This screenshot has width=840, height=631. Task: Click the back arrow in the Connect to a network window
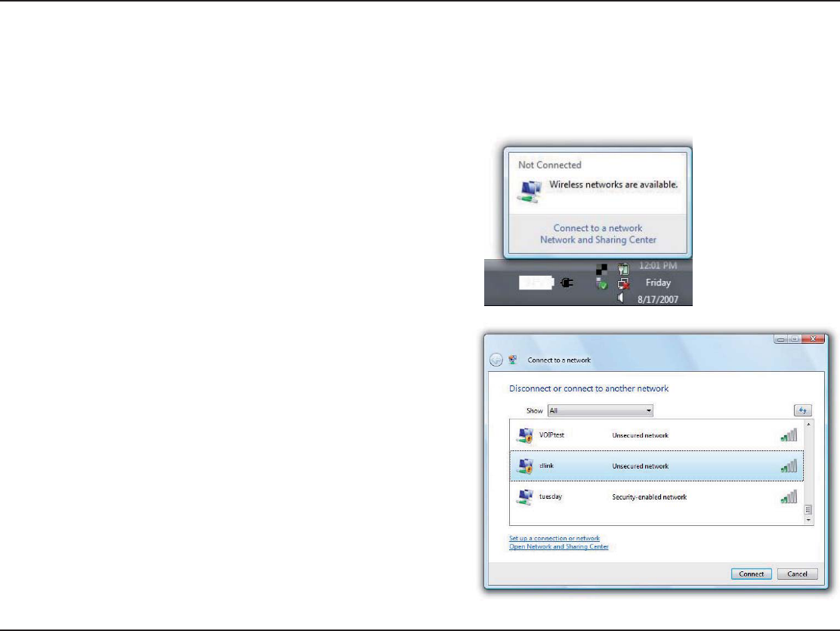(x=496, y=360)
